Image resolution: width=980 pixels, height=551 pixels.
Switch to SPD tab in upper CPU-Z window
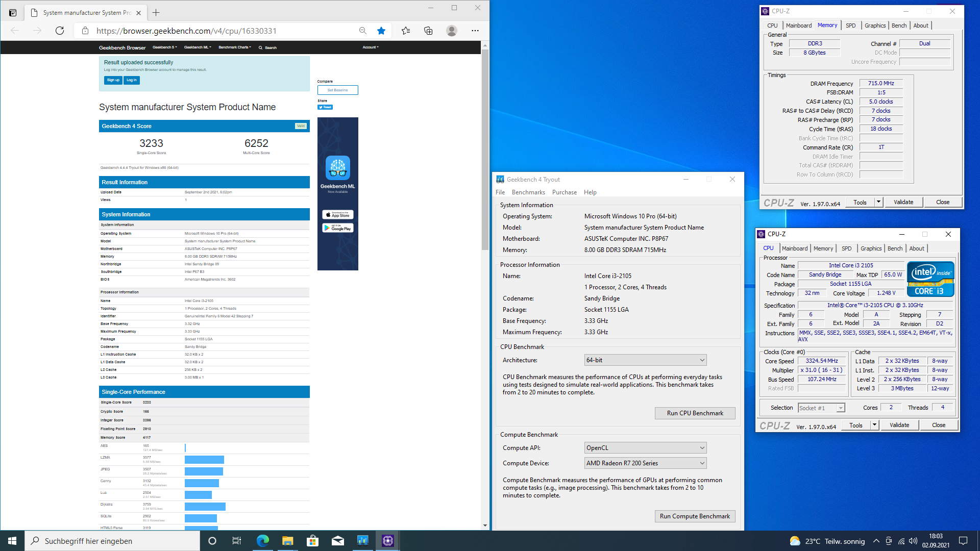pyautogui.click(x=850, y=26)
